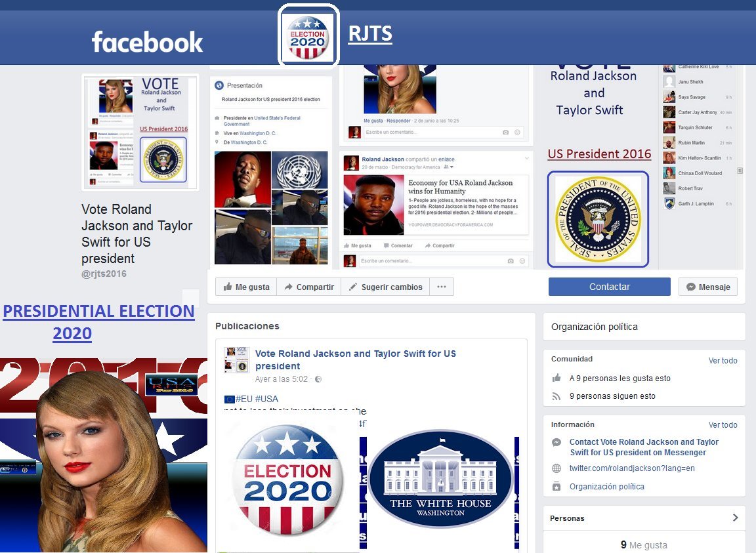Click the contact list scrollbar handle
This screenshot has height=553, width=756.
tap(740, 171)
